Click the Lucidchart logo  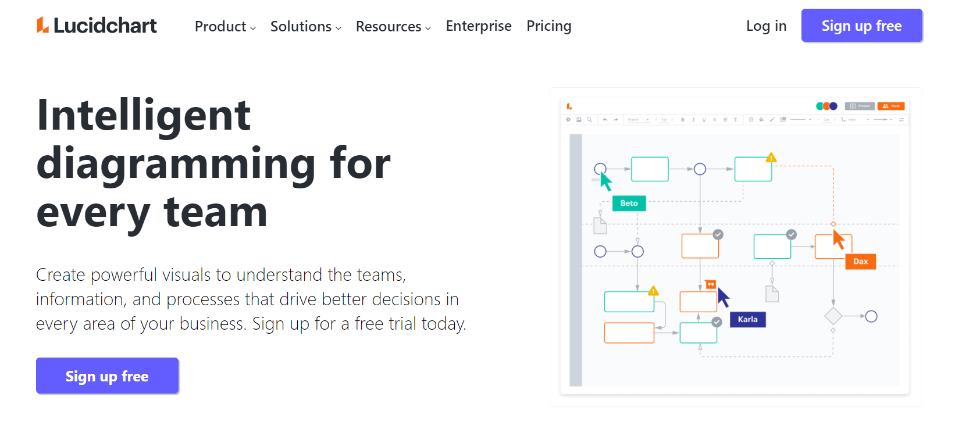(97, 26)
